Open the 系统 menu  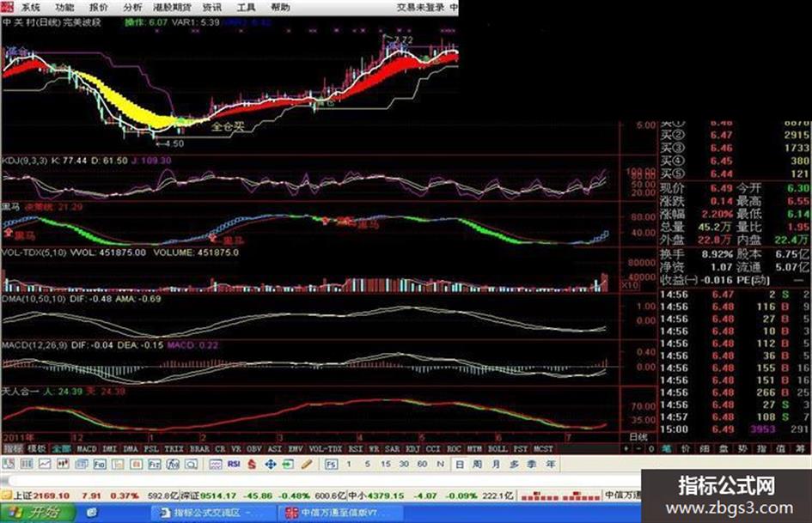tap(29, 7)
